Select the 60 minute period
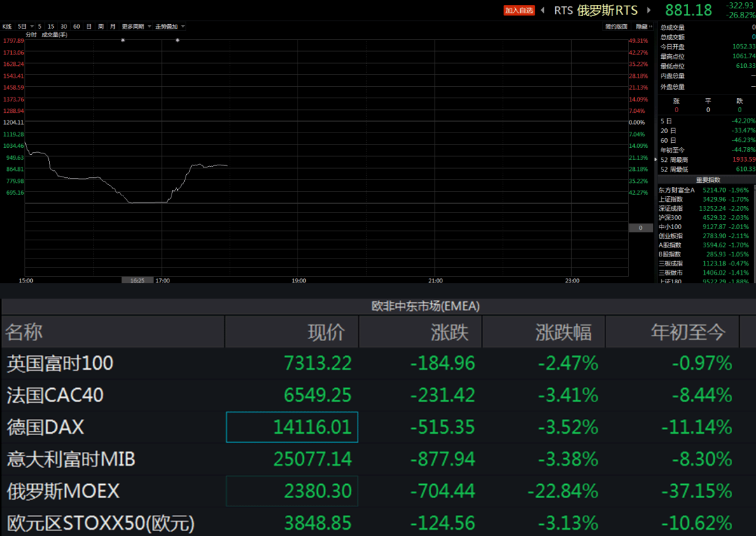756x536 pixels. (x=76, y=27)
